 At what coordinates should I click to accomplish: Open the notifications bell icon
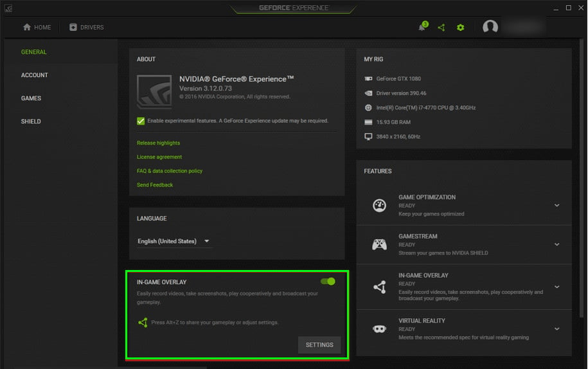pos(422,27)
